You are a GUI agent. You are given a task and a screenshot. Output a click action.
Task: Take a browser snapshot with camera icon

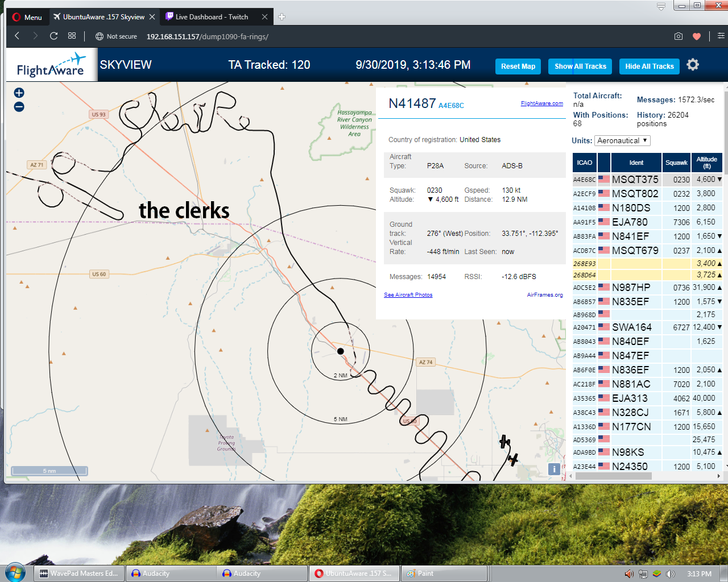pos(679,36)
